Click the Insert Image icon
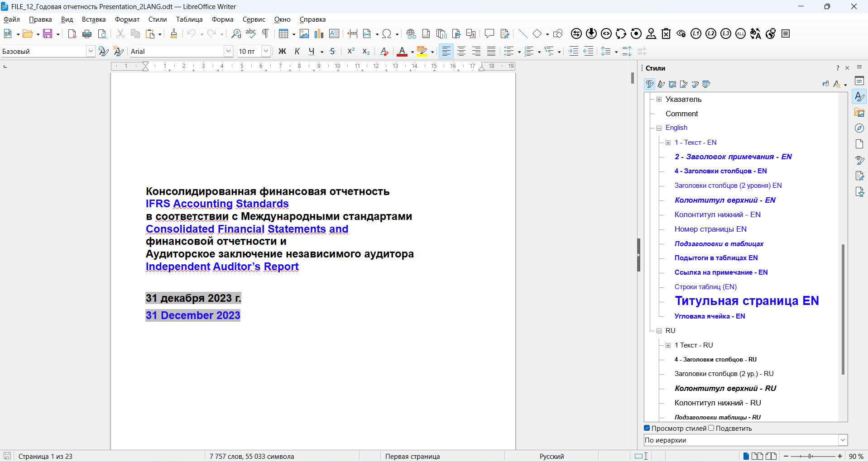868x462 pixels. (304, 33)
